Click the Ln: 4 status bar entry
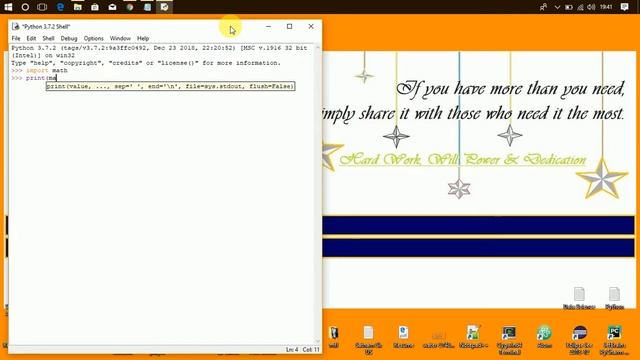 pyautogui.click(x=292, y=350)
